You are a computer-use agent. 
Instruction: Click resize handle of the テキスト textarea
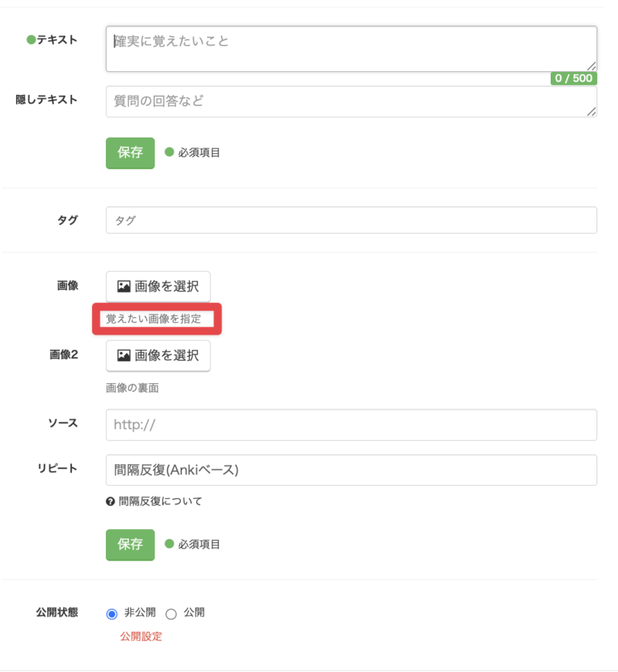591,66
